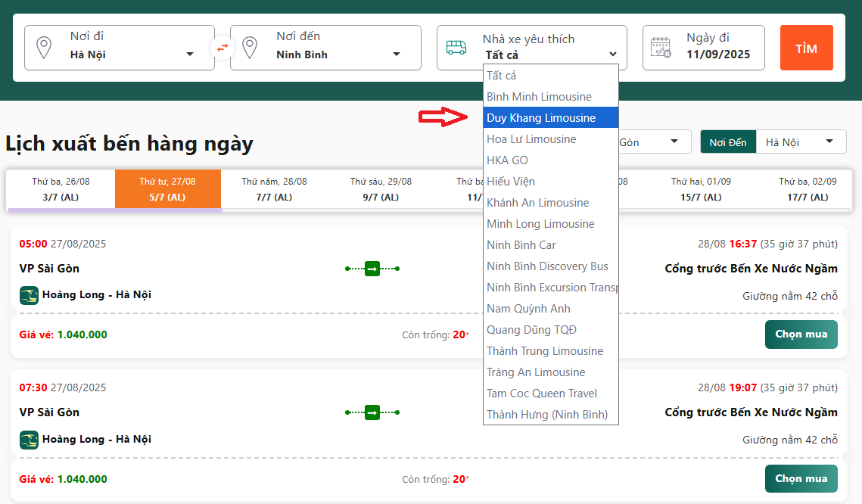This screenshot has height=504, width=862.
Task: Select the Thứ hai, 01/09 date tab
Action: pos(700,189)
